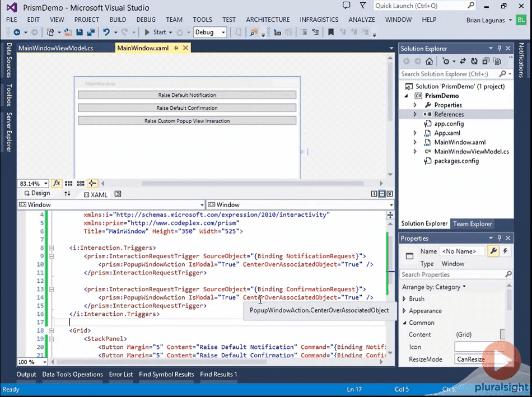Toggle vertical split view button
This screenshot has width=532, height=397.
coord(374,194)
